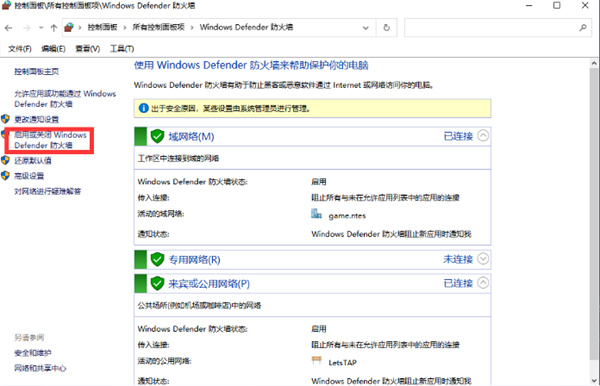Open the 文件(F) menu

point(20,49)
